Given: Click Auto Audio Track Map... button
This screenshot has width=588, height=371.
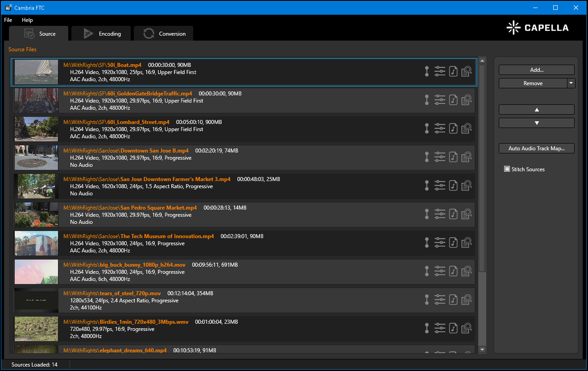Looking at the screenshot, I should pos(536,148).
